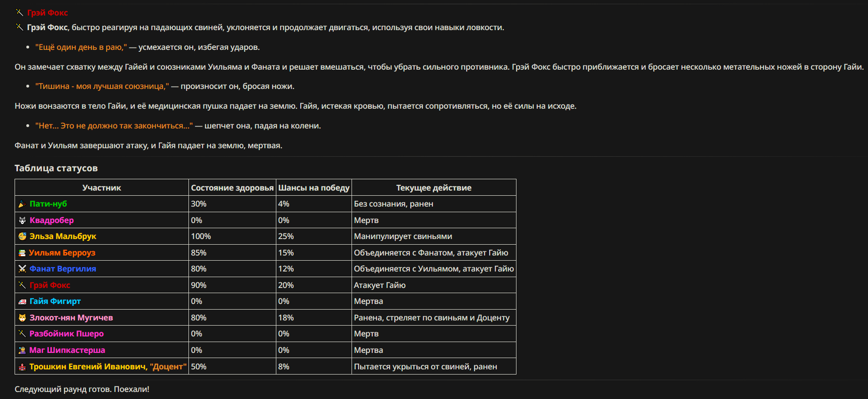Viewport: 868px width, 399px height.
Task: Click the Шансы на победу column header
Action: tap(314, 188)
